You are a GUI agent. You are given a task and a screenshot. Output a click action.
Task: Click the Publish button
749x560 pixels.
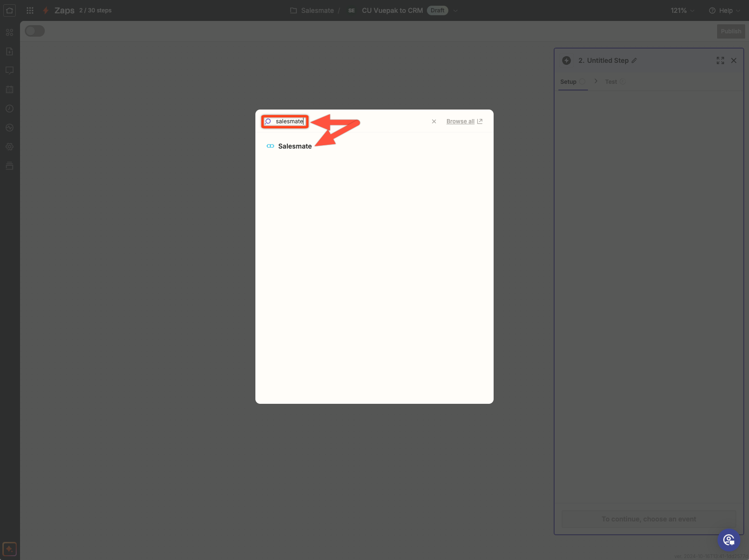click(x=730, y=31)
